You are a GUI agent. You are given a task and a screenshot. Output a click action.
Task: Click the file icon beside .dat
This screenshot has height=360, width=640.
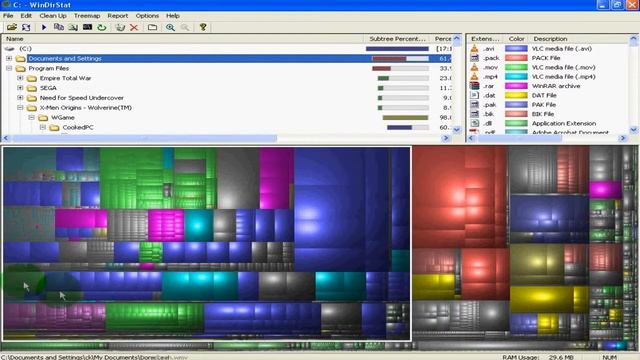[474, 95]
